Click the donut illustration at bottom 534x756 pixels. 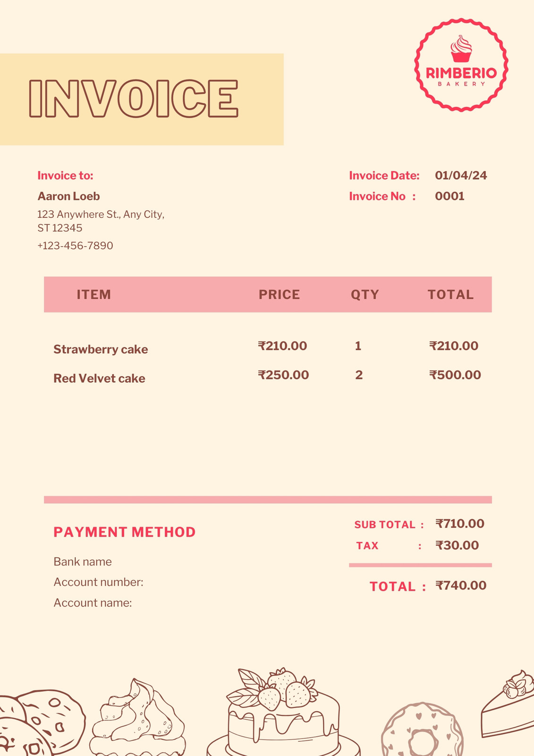(422, 730)
